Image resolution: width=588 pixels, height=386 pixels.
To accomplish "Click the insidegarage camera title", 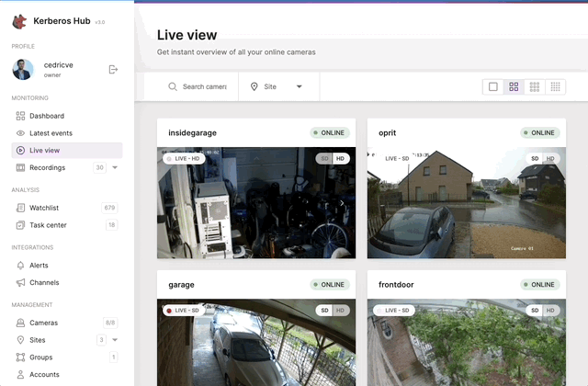I will (x=192, y=132).
